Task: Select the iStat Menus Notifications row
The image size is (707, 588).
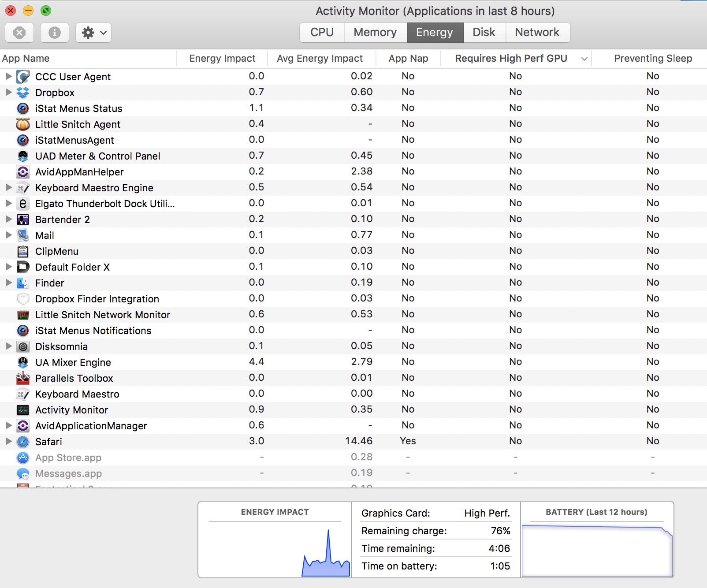Action: pos(353,331)
